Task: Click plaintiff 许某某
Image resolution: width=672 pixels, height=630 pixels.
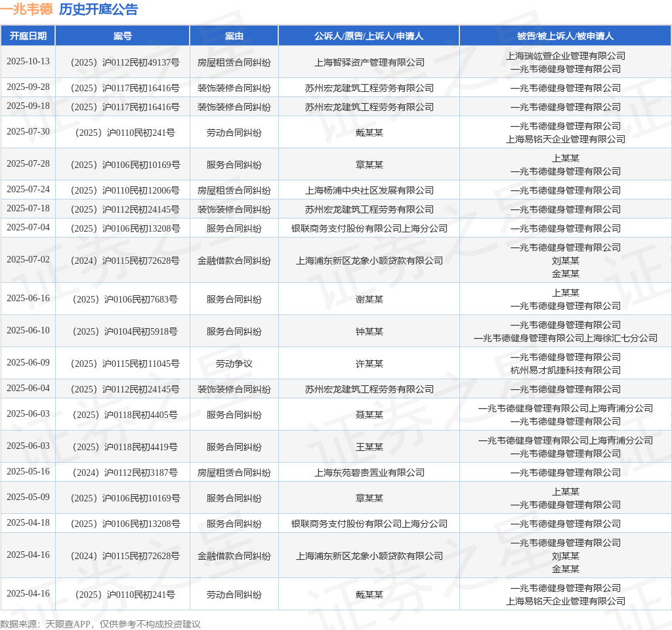Action: point(369,364)
